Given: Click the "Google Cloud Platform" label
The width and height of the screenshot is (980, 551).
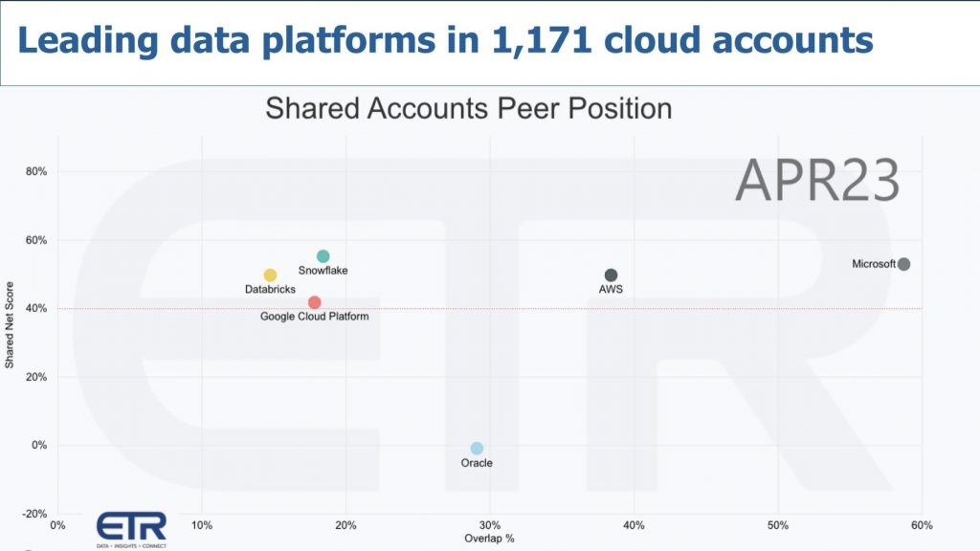Looking at the screenshot, I should [314, 317].
